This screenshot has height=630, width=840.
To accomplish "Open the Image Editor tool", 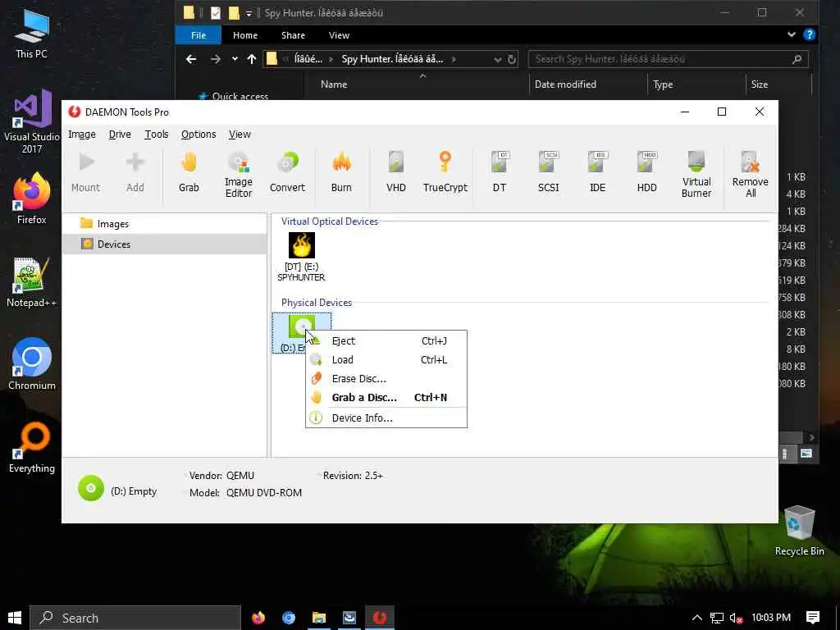I will (x=239, y=174).
